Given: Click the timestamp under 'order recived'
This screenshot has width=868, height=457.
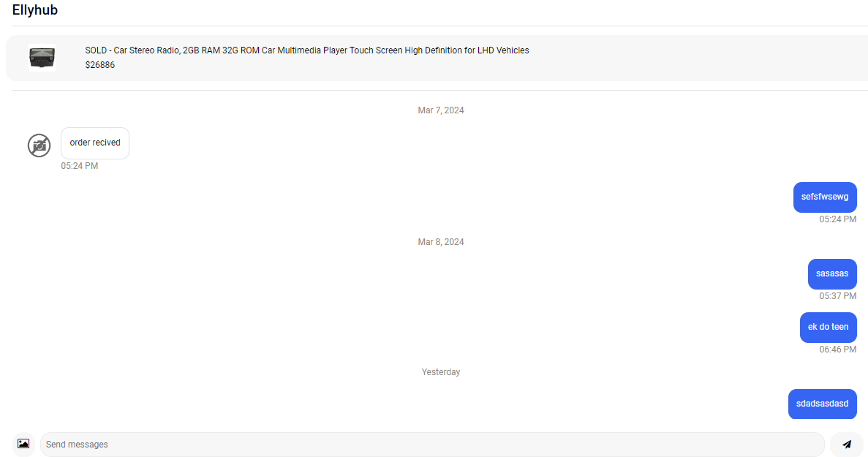Looking at the screenshot, I should click(79, 166).
